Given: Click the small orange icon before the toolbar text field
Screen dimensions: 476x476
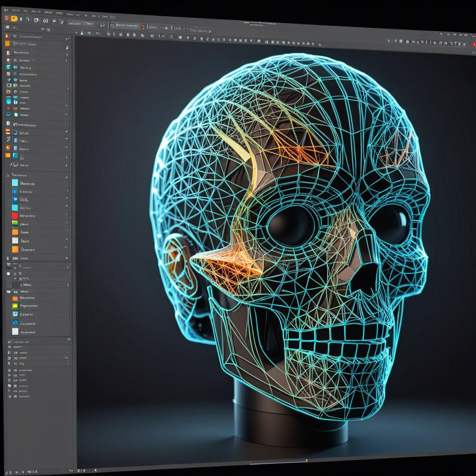Looking at the screenshot, I should coord(143,26).
